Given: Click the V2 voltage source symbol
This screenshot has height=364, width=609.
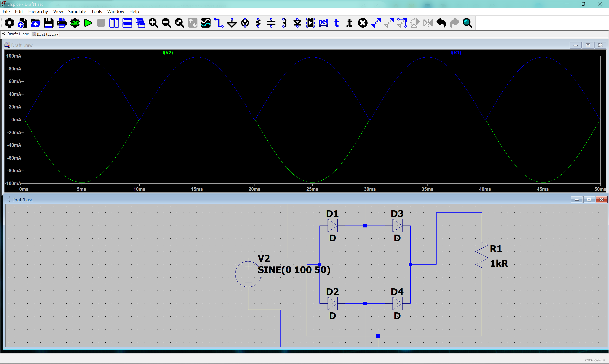Looking at the screenshot, I should click(x=248, y=274).
